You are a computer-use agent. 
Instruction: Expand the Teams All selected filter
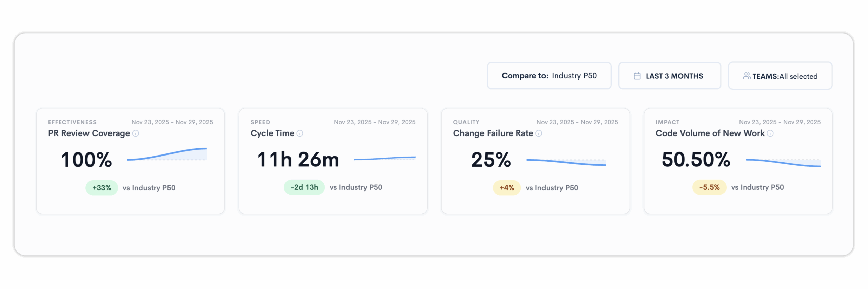(780, 76)
